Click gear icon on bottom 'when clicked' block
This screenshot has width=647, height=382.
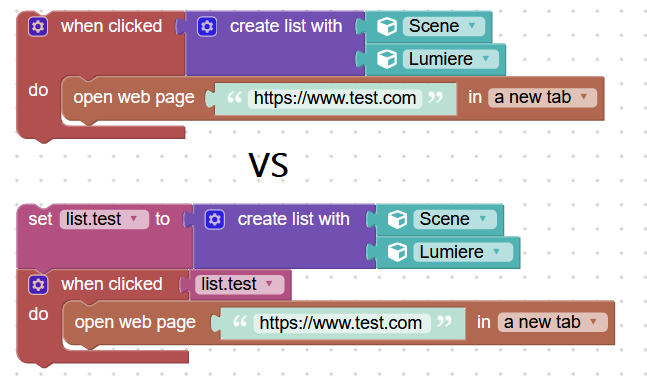point(38,285)
